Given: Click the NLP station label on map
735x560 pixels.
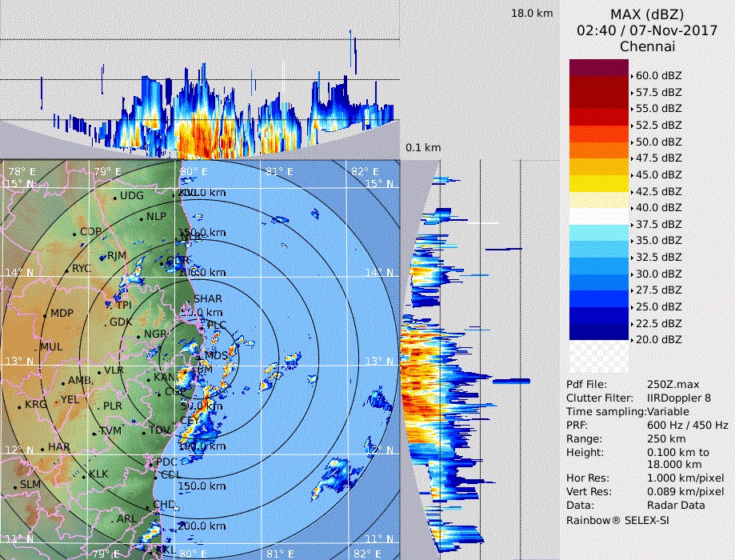Looking at the screenshot, I should point(156,216).
